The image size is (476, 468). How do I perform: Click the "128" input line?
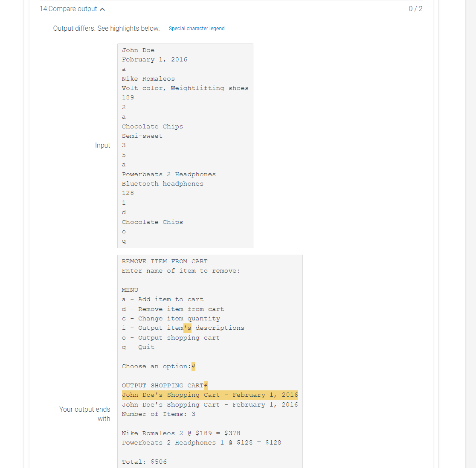(x=128, y=193)
